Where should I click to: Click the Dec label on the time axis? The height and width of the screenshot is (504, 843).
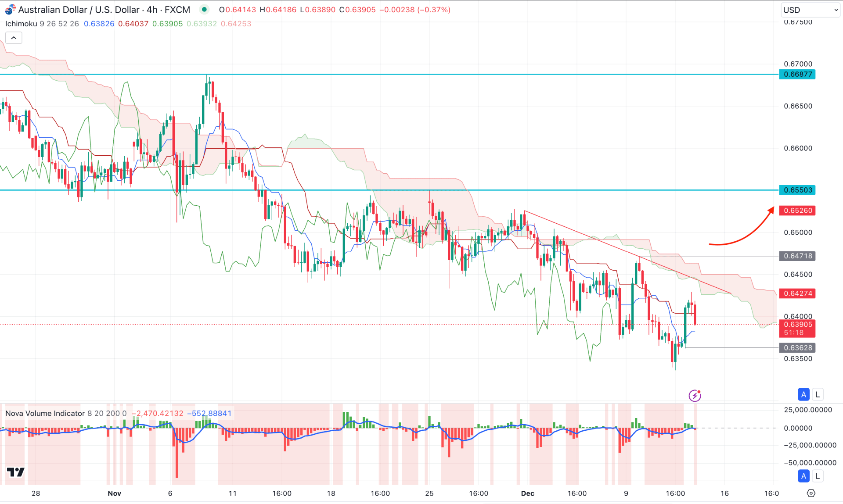click(x=528, y=493)
